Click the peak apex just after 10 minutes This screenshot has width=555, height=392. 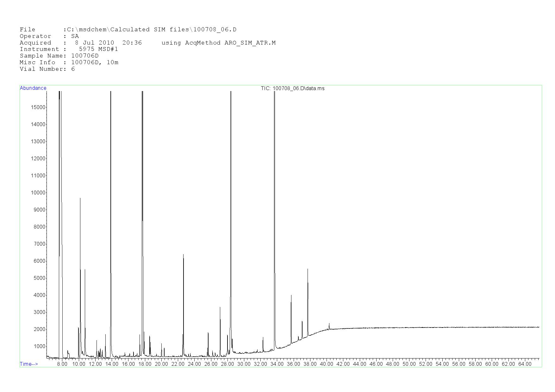[x=80, y=199]
